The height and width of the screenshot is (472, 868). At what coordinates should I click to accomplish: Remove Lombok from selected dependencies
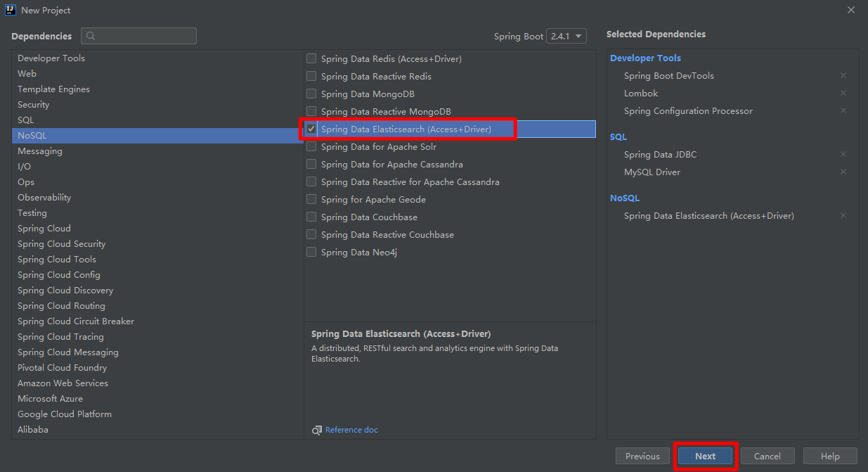tap(843, 93)
